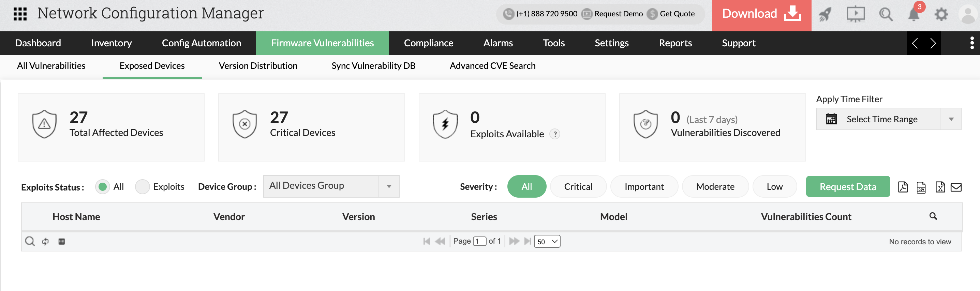The width and height of the screenshot is (980, 291).
Task: Export the table as PDF
Action: click(903, 187)
